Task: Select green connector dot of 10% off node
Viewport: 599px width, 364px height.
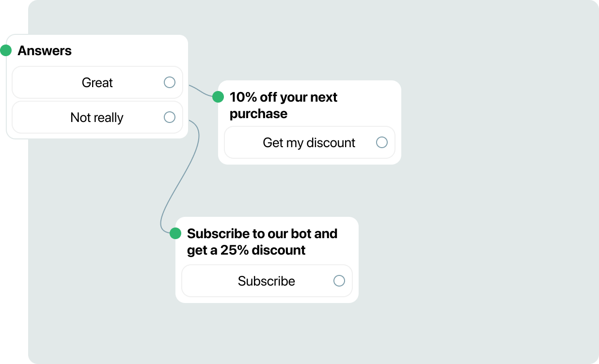Action: click(x=218, y=97)
